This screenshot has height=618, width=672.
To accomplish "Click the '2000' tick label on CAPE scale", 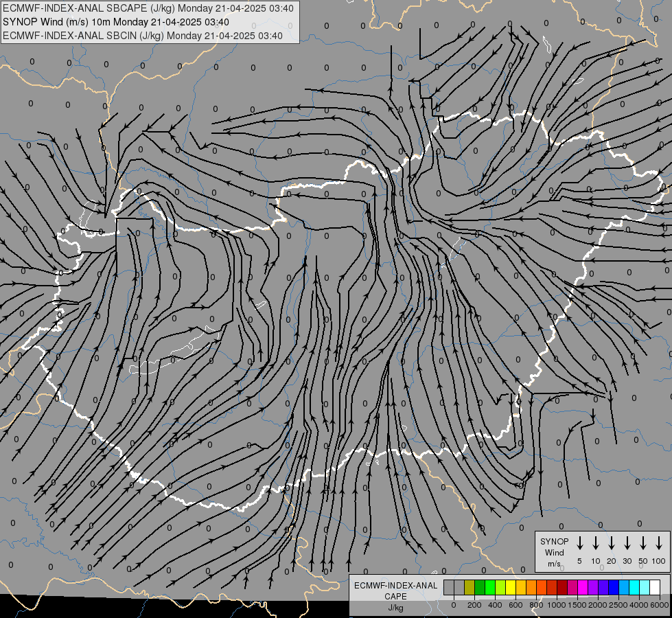I will pyautogui.click(x=598, y=605).
